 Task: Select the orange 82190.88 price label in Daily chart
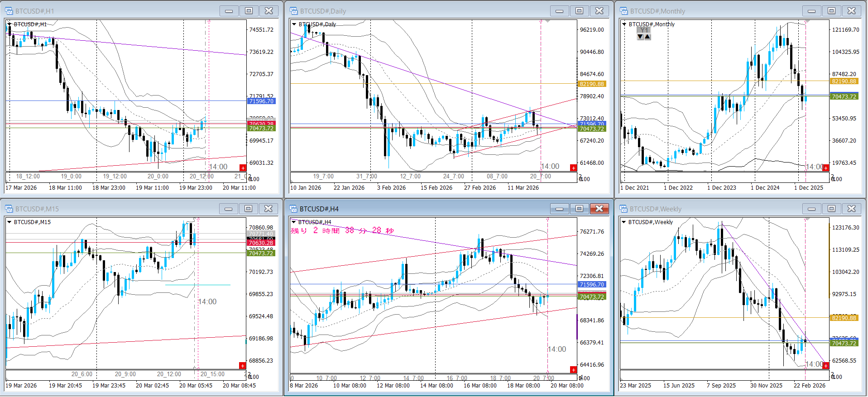click(x=592, y=84)
